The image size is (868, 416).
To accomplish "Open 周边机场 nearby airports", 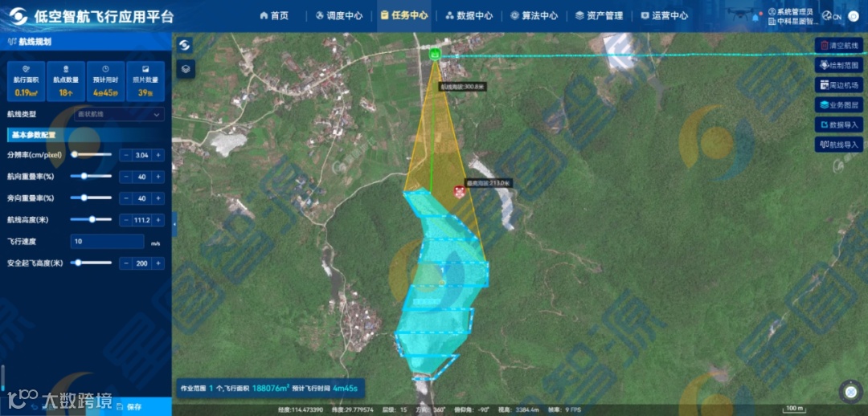I will coord(839,85).
